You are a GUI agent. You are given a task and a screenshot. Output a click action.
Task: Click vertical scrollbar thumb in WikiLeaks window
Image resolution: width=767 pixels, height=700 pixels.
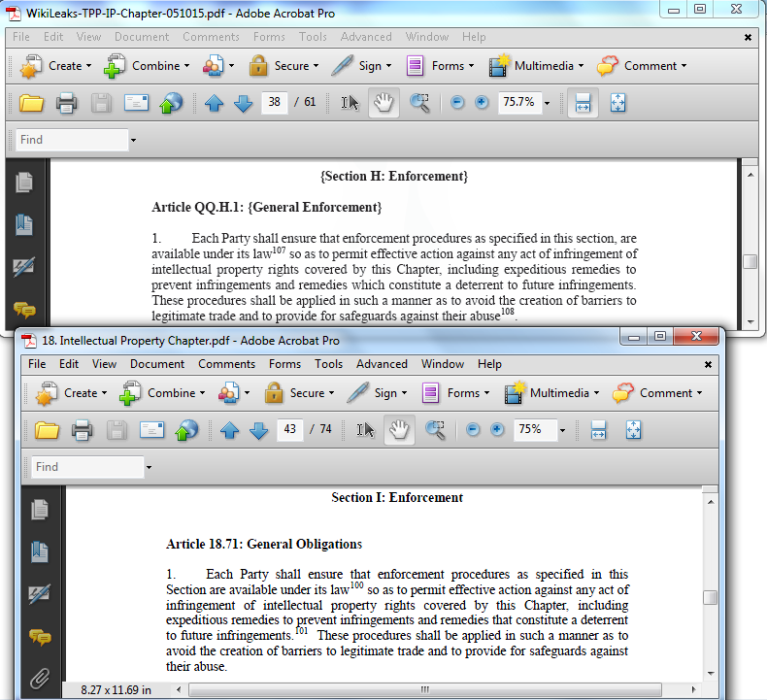tap(750, 261)
